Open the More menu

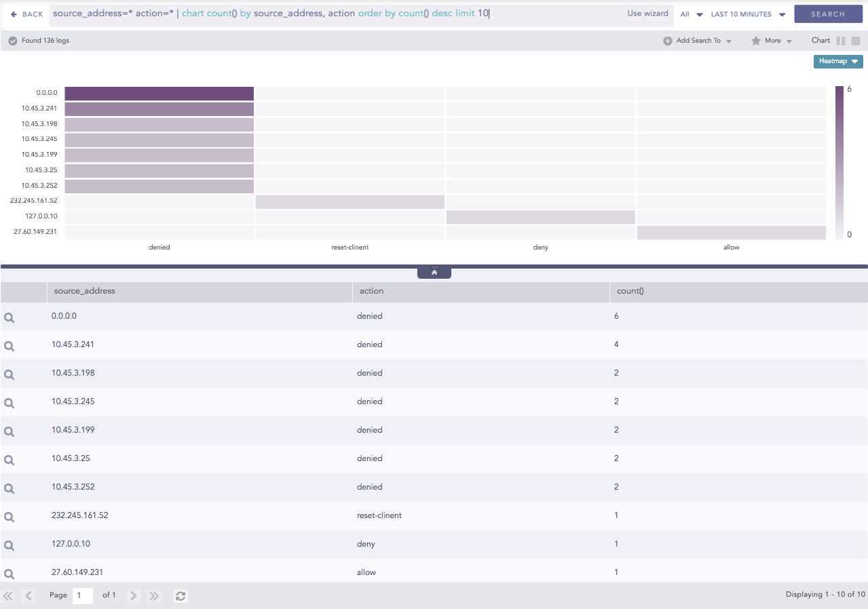tap(772, 41)
